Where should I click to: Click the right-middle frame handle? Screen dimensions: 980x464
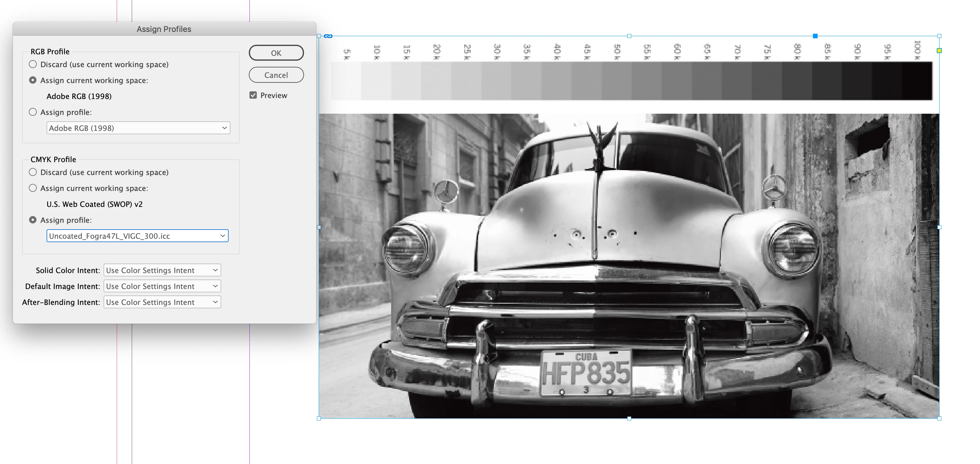click(x=939, y=227)
